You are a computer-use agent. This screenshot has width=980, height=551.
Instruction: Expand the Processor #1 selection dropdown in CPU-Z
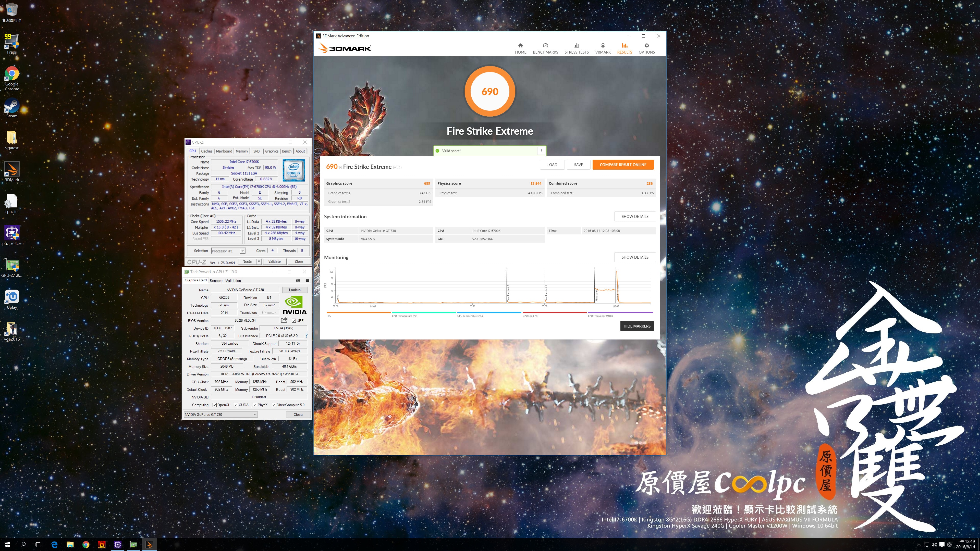click(x=242, y=251)
